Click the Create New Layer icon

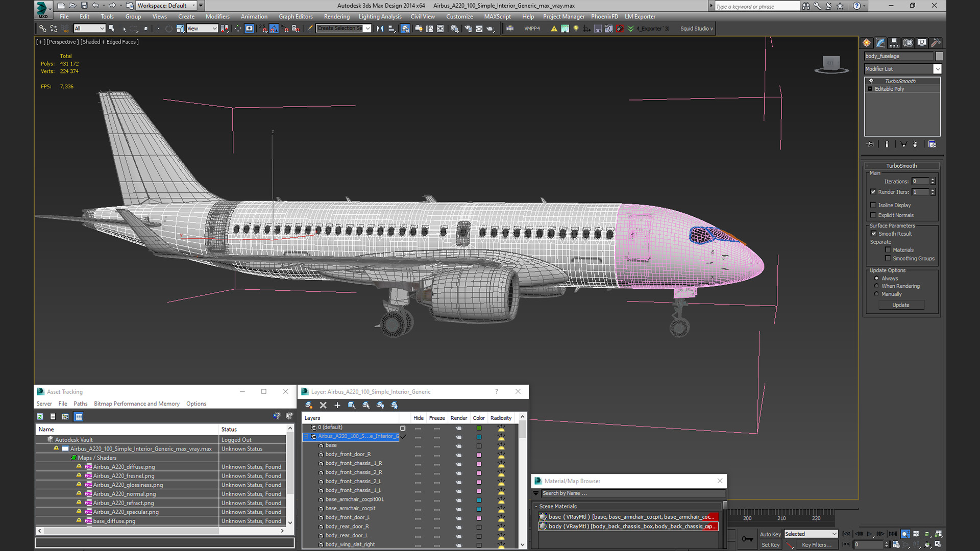(x=309, y=405)
